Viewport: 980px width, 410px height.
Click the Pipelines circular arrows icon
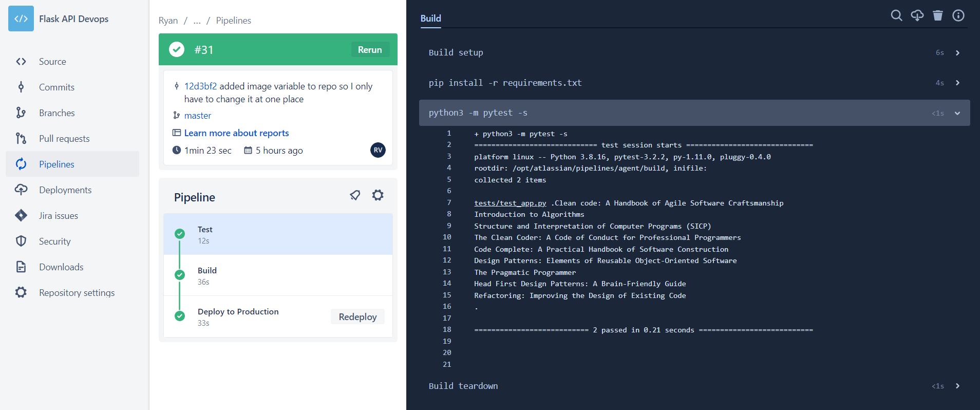point(21,164)
